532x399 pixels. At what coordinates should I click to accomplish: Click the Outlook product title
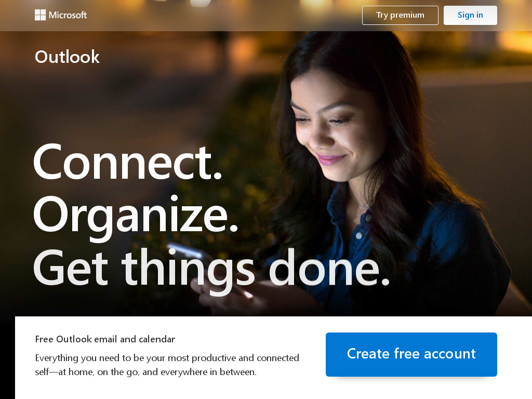click(67, 57)
